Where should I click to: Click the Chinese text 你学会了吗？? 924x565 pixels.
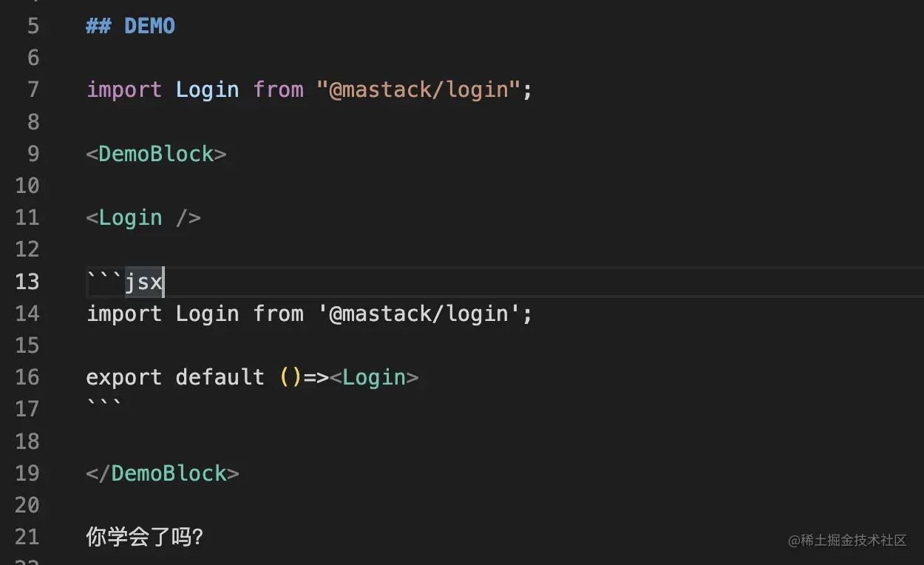pos(144,537)
